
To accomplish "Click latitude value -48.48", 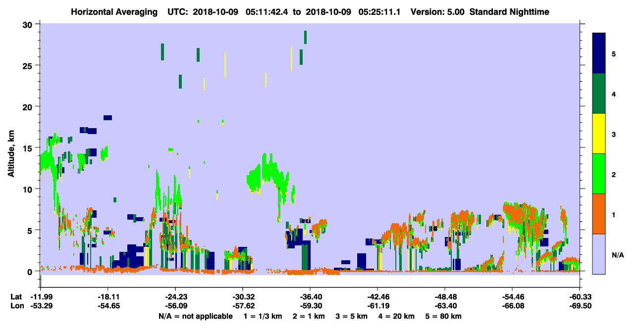I will (x=445, y=297).
